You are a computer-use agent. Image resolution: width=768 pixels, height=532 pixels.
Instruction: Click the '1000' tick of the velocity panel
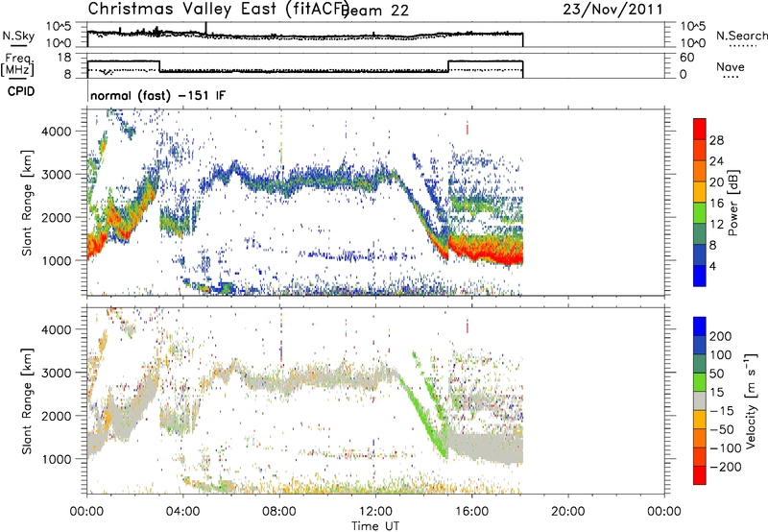[57, 459]
